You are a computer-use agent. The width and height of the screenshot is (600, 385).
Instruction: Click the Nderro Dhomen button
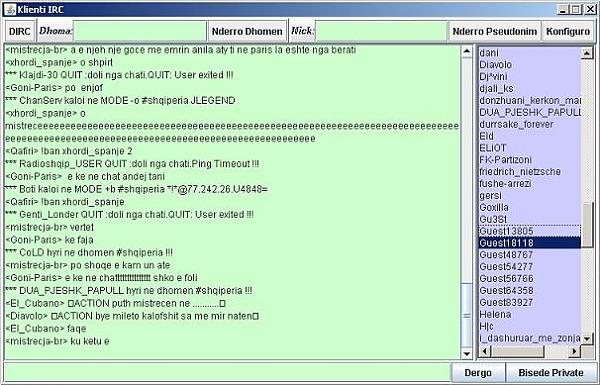point(247,31)
